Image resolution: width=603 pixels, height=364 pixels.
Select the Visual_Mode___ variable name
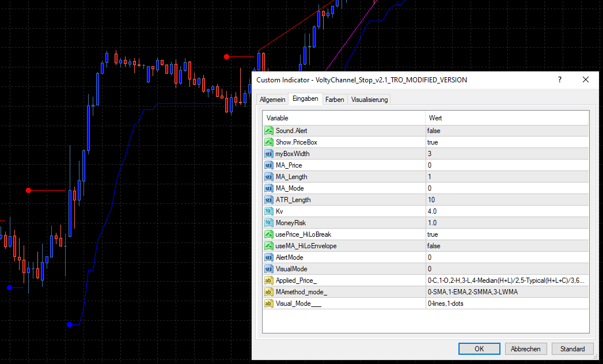298,304
